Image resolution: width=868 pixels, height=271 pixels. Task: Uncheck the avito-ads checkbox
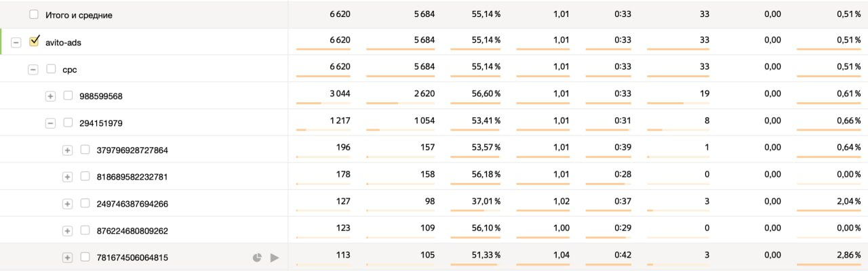click(34, 42)
